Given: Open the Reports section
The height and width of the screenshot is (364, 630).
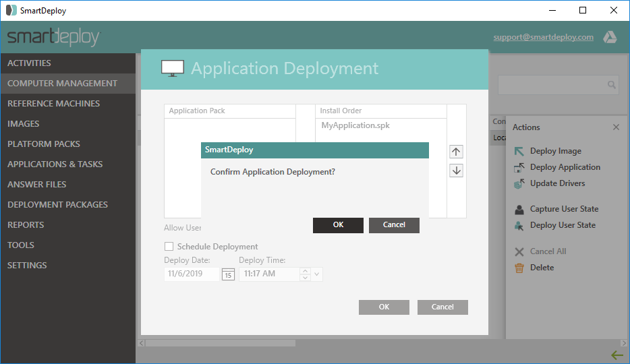Looking at the screenshot, I should [x=68, y=224].
